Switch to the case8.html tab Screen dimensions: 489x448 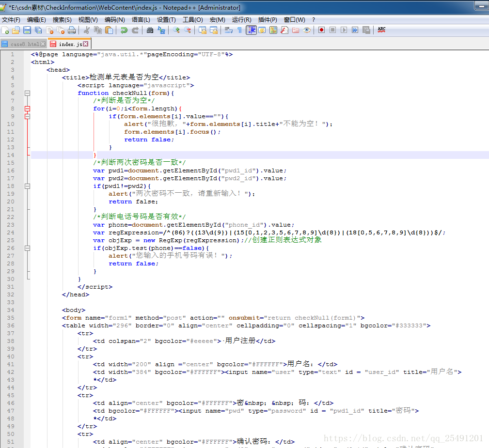[x=24, y=44]
